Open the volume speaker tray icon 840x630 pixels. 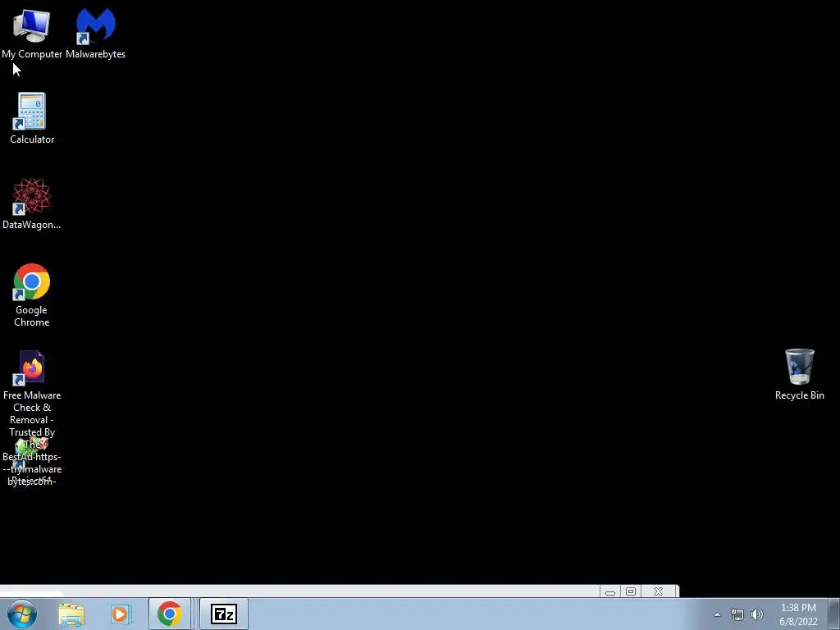pos(757,614)
